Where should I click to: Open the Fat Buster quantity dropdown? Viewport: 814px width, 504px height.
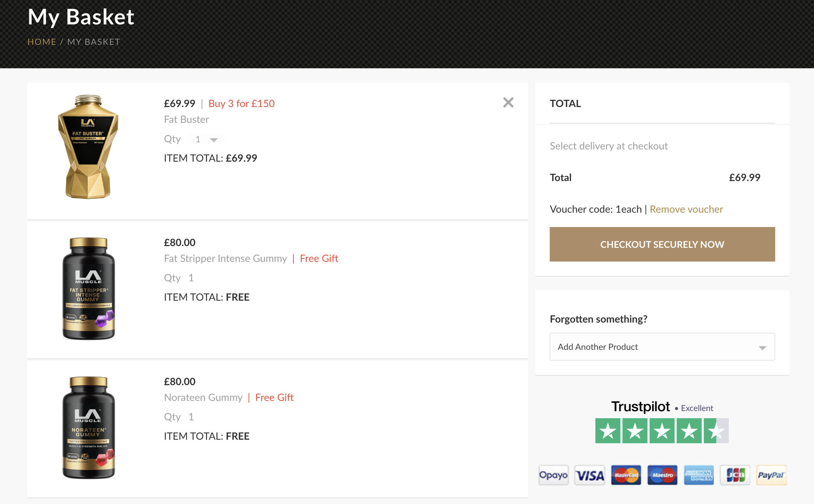[x=207, y=139]
